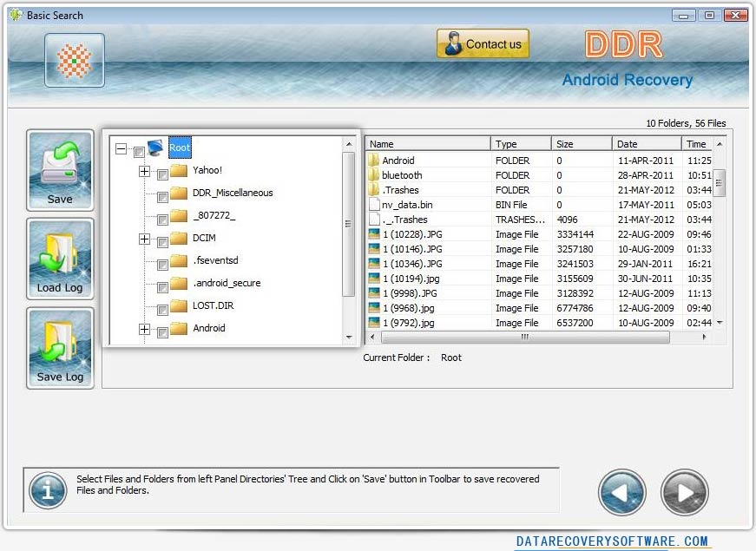Click the Yahoo! folder icon in tree
Screen dimensions: 756x551
(179, 170)
